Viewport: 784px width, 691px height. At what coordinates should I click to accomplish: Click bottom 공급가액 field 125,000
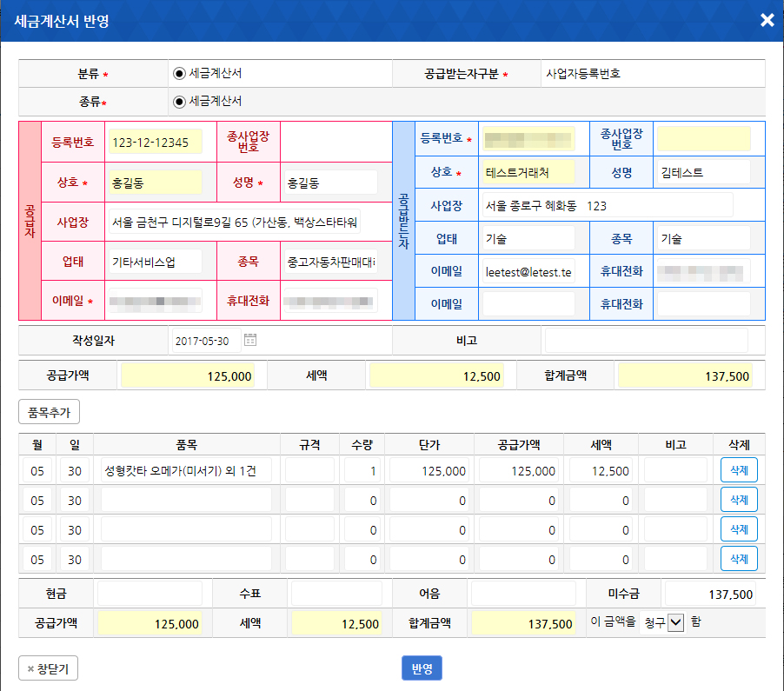click(x=150, y=623)
